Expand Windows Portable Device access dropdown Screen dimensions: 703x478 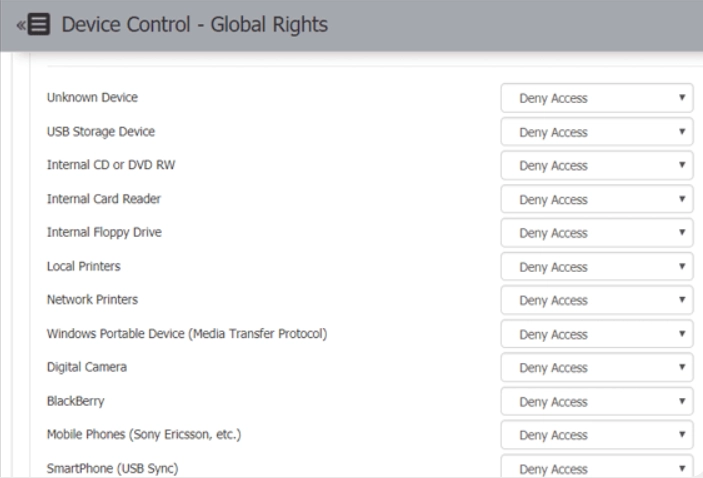click(597, 334)
